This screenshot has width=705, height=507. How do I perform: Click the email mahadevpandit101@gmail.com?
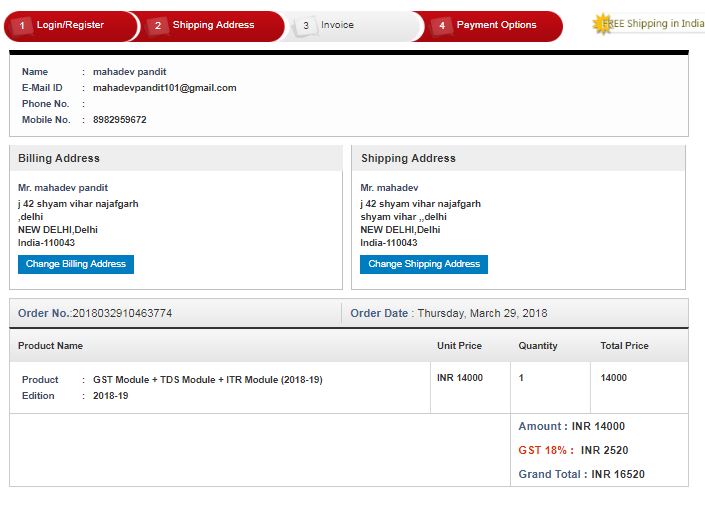[x=165, y=88]
